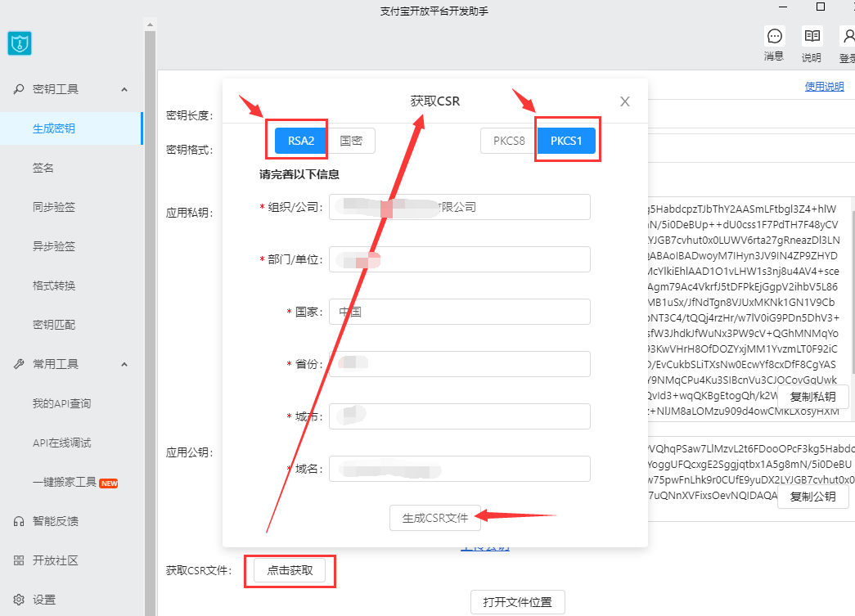
Task: Select the PKCS1 format option
Action: coord(566,141)
